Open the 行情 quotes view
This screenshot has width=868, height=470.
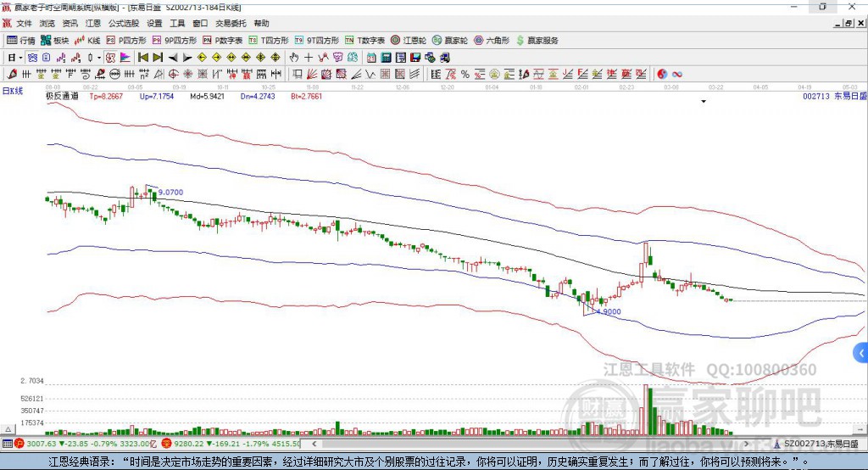click(x=21, y=41)
